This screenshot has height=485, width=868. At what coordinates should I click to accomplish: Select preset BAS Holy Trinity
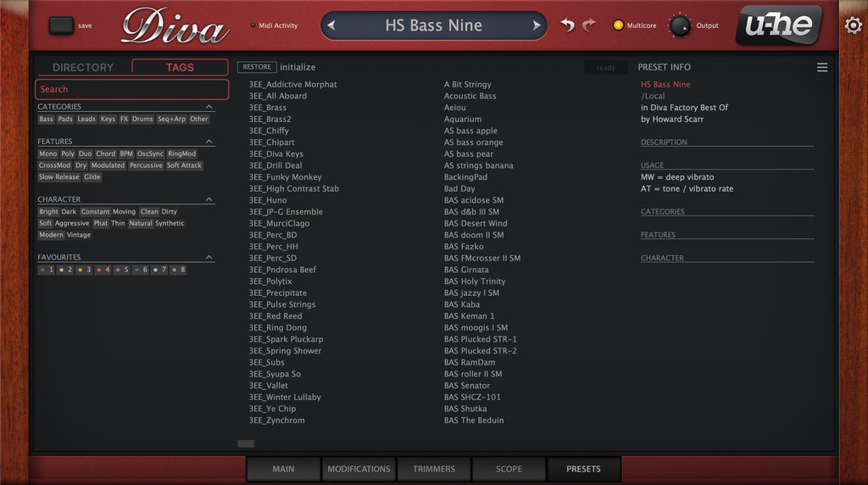click(x=475, y=282)
